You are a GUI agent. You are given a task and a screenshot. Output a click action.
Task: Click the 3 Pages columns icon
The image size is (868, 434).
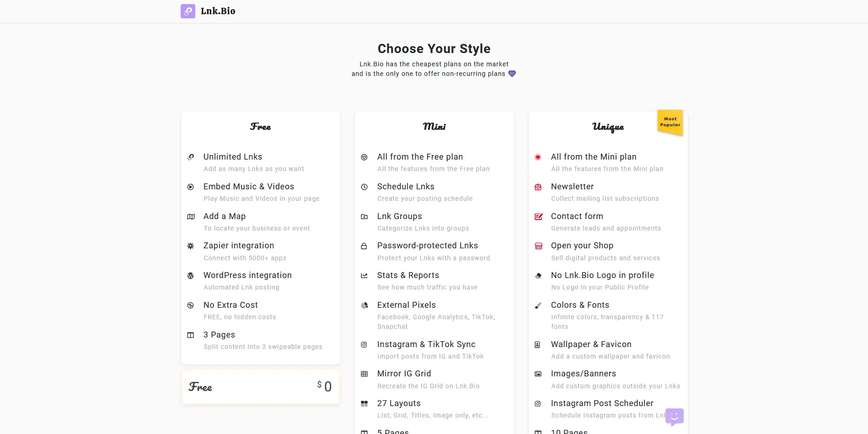click(191, 335)
